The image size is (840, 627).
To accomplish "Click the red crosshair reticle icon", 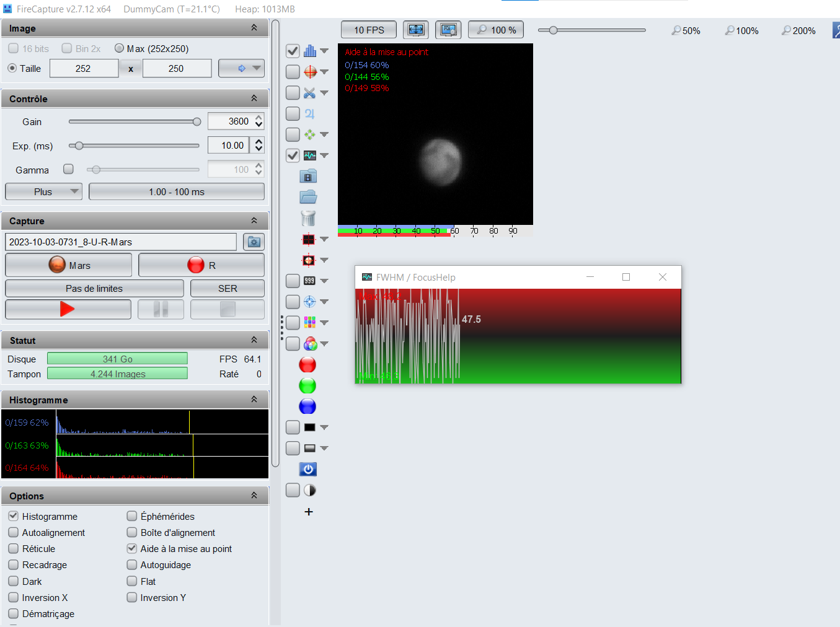I will coord(310,72).
